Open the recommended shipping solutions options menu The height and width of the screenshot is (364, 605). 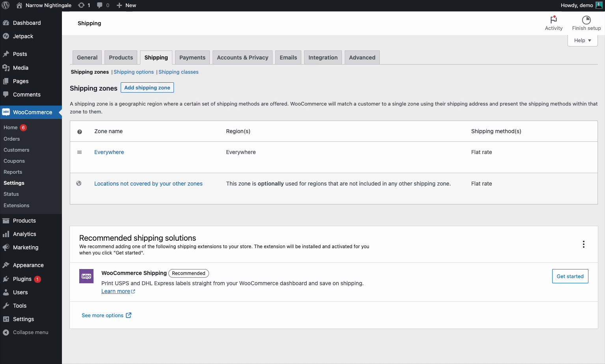coord(584,244)
